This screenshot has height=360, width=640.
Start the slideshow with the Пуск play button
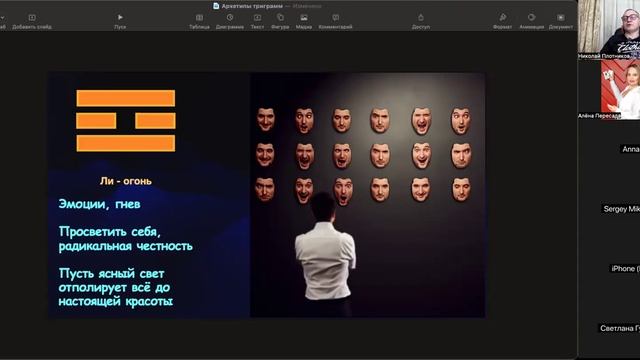point(120,18)
